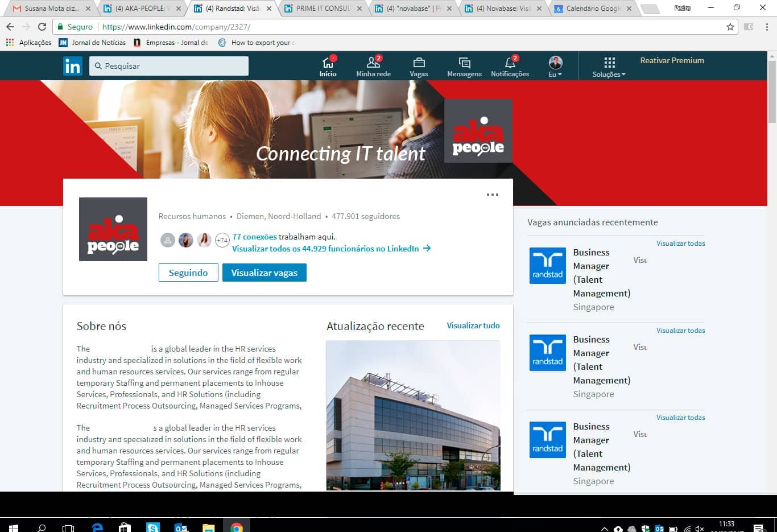This screenshot has width=777, height=532.
Task: Open Visualizar todos os 44.929 funcionários link
Action: click(331, 249)
